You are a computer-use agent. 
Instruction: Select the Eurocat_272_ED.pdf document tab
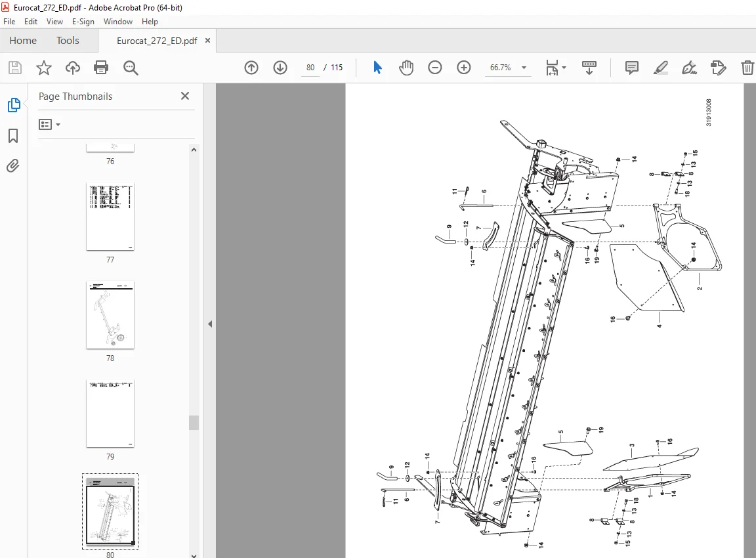[x=157, y=41]
